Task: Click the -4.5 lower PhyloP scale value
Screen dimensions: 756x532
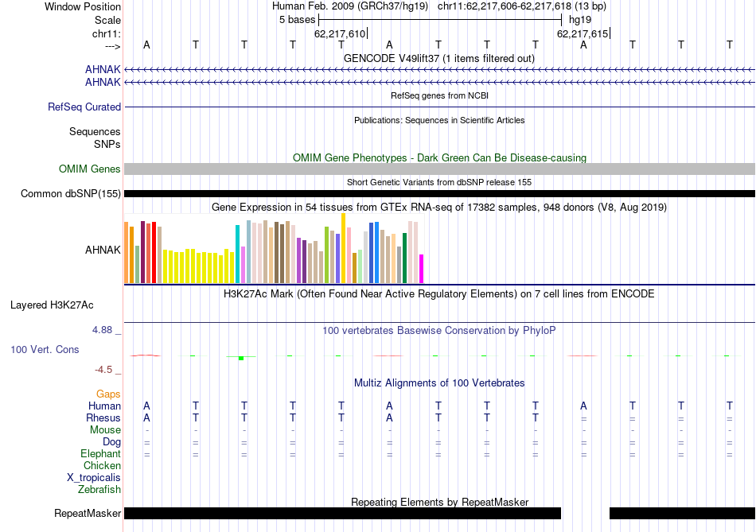Action: click(x=103, y=370)
